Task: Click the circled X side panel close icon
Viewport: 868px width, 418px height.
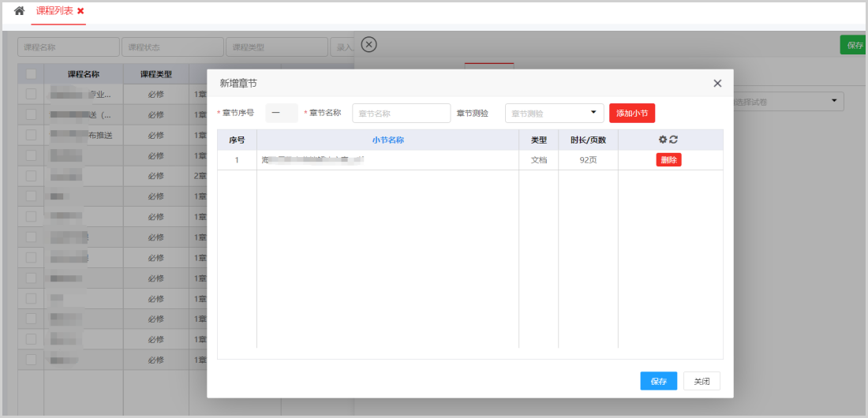Action: click(368, 45)
